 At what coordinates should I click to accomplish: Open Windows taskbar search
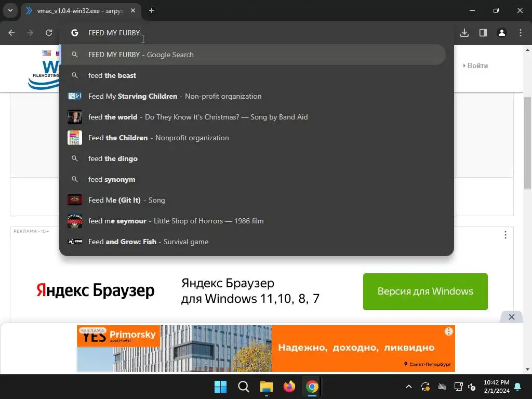(243, 387)
